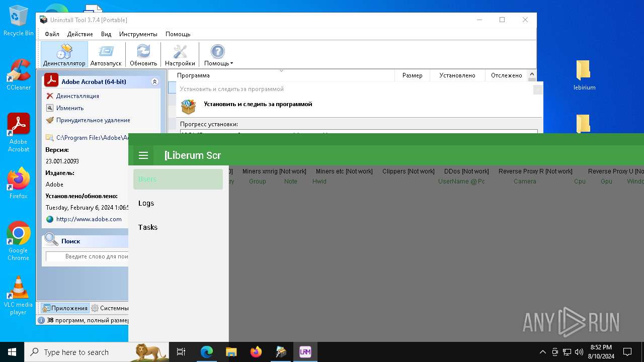Viewport: 644px width, 362px height.
Task: Select Logs in Liberum side drawer
Action: tap(178, 203)
